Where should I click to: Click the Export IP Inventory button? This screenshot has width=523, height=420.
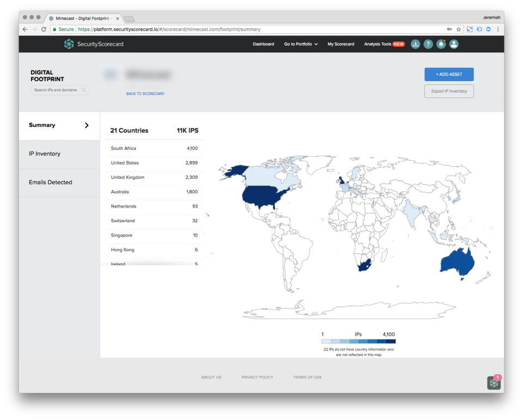pos(448,91)
